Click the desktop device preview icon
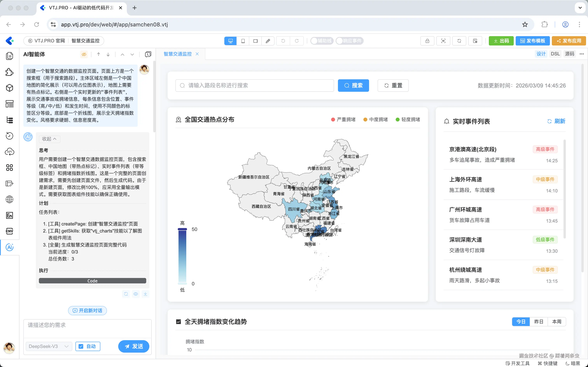 230,41
